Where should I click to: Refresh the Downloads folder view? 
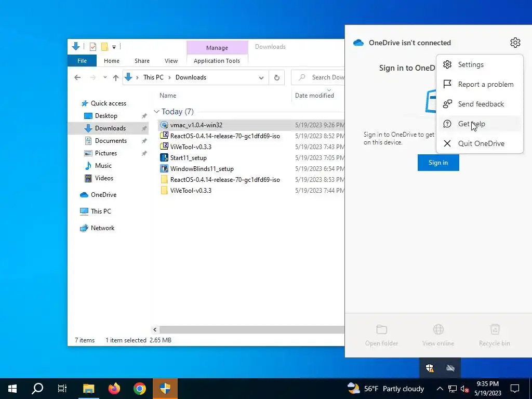(x=276, y=77)
